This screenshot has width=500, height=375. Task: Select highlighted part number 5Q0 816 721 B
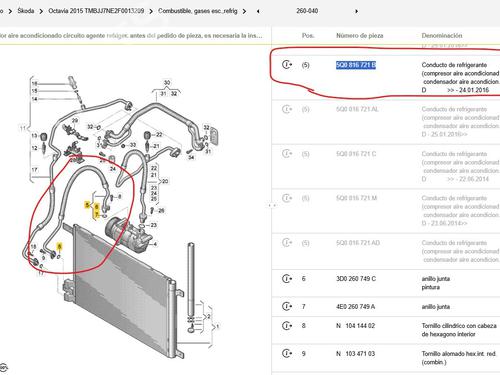click(x=356, y=65)
